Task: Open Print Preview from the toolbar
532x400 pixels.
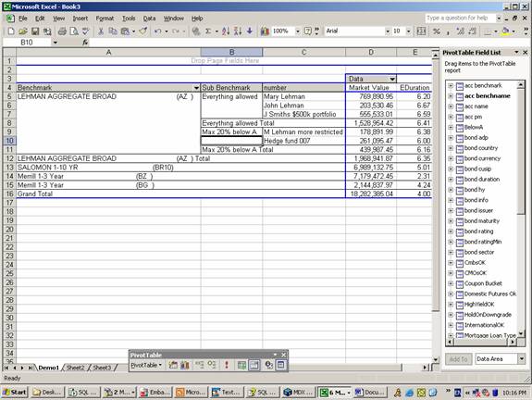Action: tap(74, 31)
